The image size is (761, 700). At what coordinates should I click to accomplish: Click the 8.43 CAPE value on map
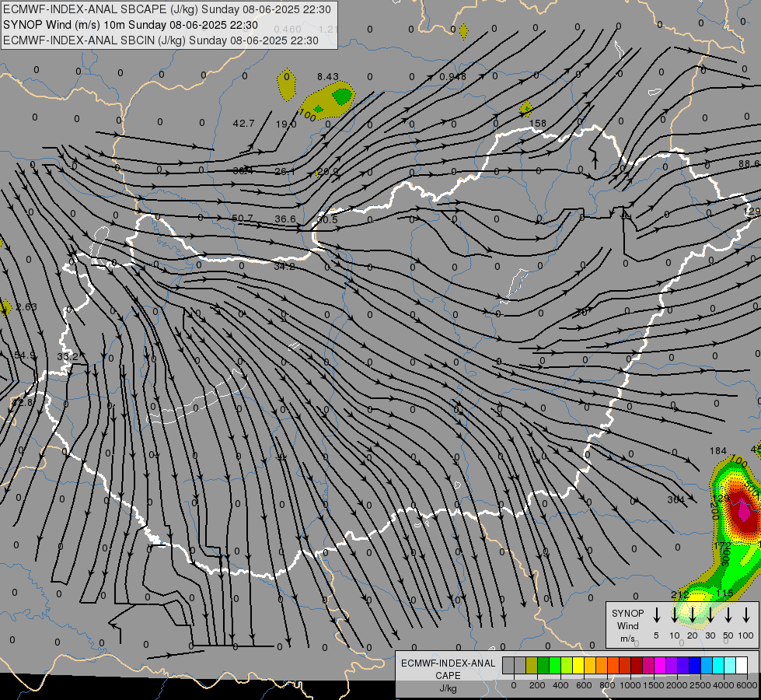[x=328, y=77]
